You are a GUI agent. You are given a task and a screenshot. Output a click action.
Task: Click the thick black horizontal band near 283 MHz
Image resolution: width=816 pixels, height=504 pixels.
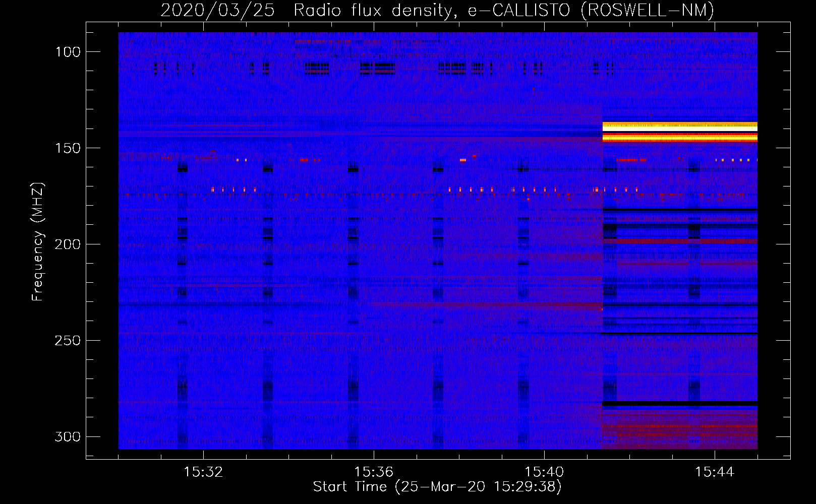click(x=680, y=404)
